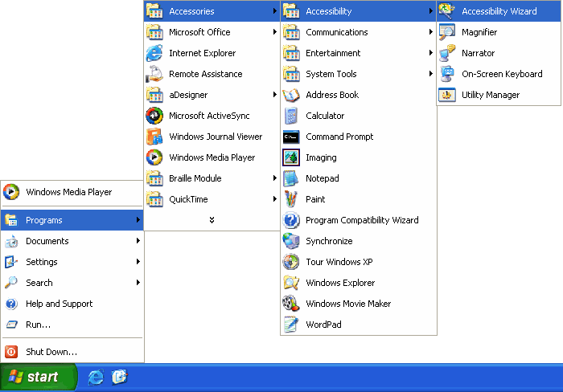Select the Programs menu entry
Viewport: 563px width, 392px height.
72,220
